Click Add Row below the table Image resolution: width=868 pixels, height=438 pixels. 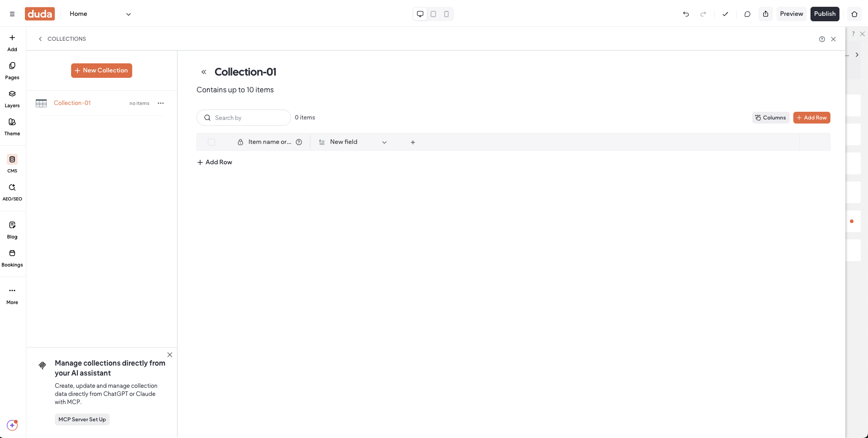coord(215,162)
